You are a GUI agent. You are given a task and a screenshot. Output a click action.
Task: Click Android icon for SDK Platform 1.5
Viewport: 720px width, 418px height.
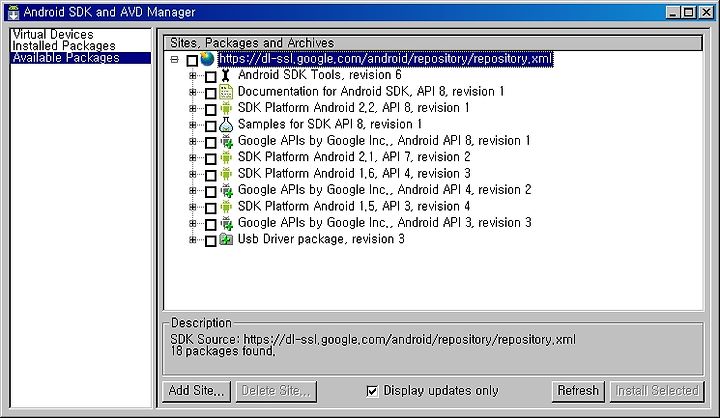click(225, 207)
